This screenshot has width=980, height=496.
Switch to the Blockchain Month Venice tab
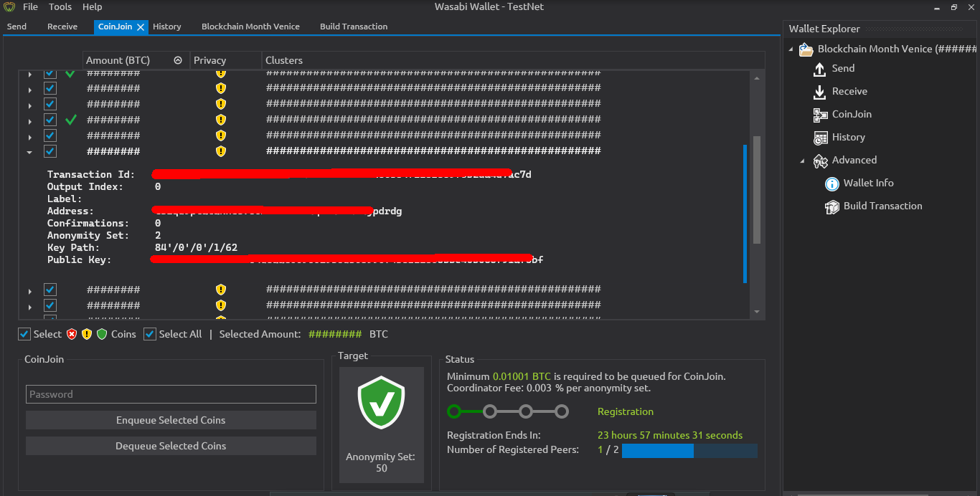coord(250,27)
